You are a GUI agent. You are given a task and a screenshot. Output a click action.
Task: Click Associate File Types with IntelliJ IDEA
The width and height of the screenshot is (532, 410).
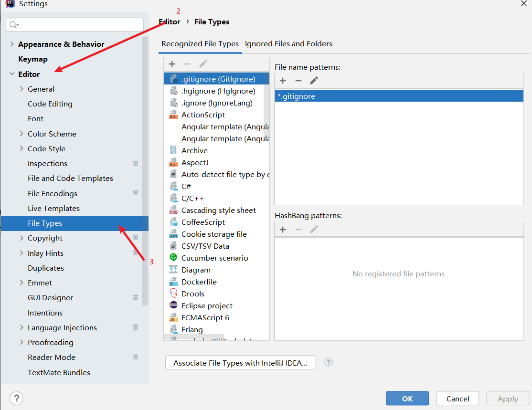click(x=241, y=363)
